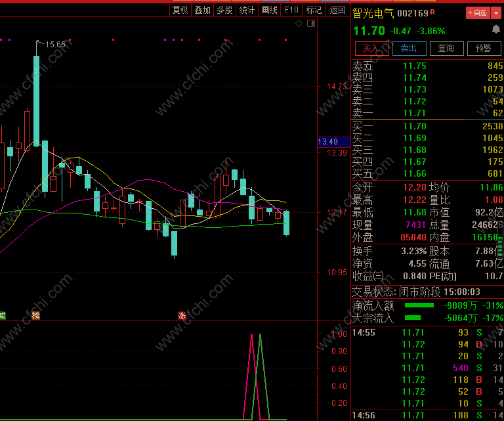
Task: Click the 今开 value 12.20
Action: click(x=415, y=187)
